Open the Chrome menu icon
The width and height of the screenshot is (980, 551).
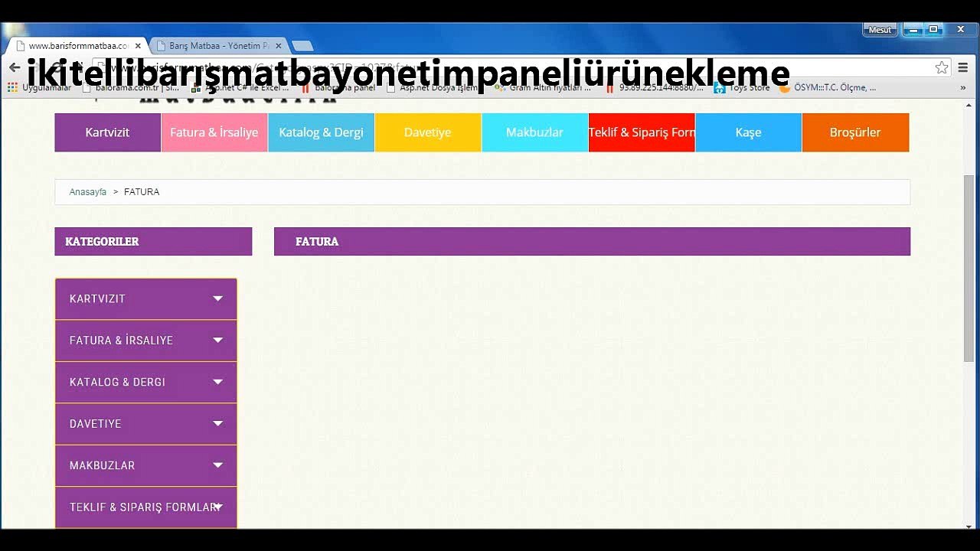(963, 68)
